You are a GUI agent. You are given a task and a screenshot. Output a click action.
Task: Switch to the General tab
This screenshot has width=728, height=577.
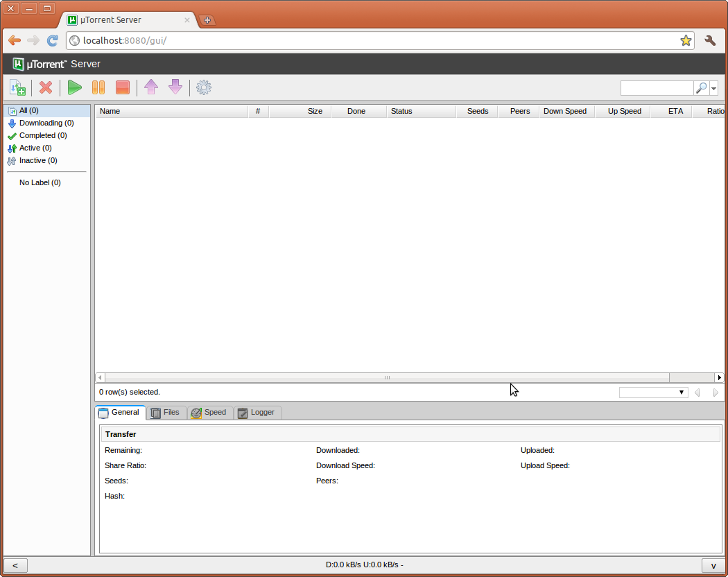[x=121, y=413]
